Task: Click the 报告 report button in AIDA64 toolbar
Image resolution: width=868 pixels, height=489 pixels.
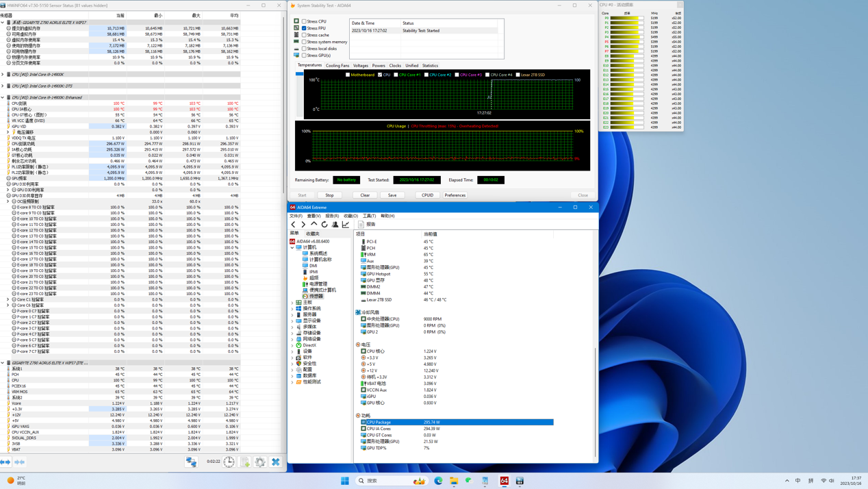Action: [x=367, y=224]
